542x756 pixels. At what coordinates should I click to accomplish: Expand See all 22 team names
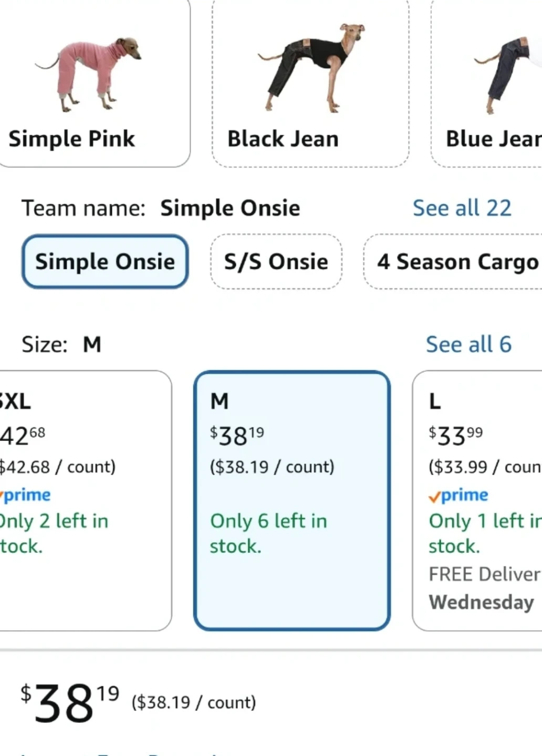tap(462, 208)
